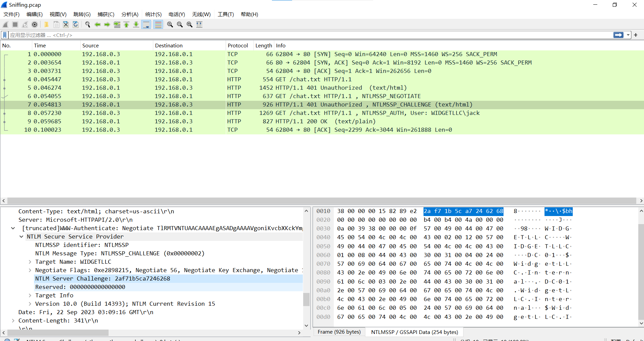Sort packets by Destination column header
644x341 pixels.
pos(190,45)
